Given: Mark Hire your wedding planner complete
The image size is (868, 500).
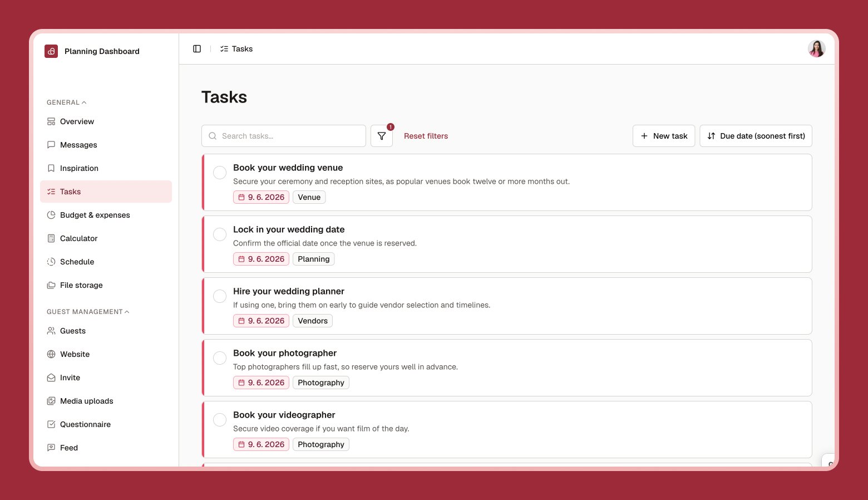Looking at the screenshot, I should click(220, 296).
